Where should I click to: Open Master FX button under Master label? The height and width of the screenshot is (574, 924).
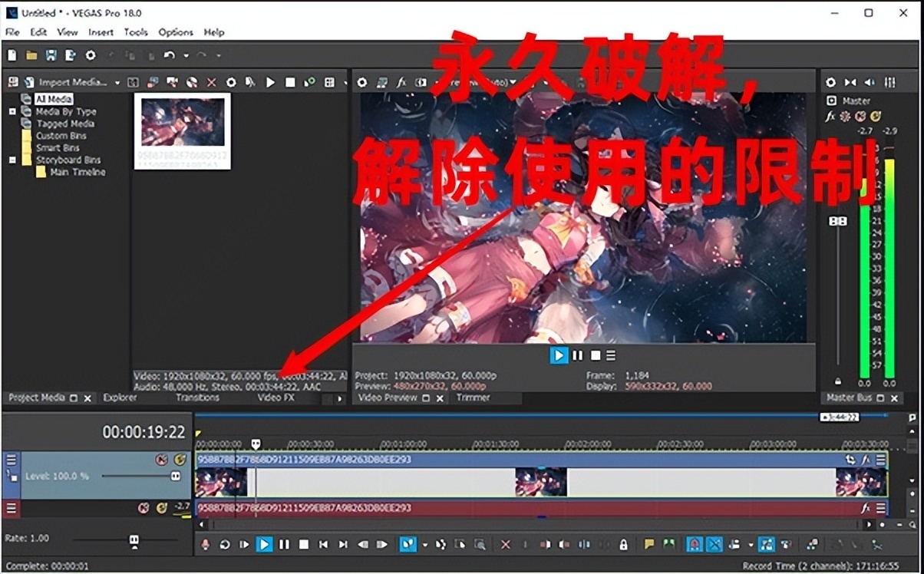[x=830, y=117]
